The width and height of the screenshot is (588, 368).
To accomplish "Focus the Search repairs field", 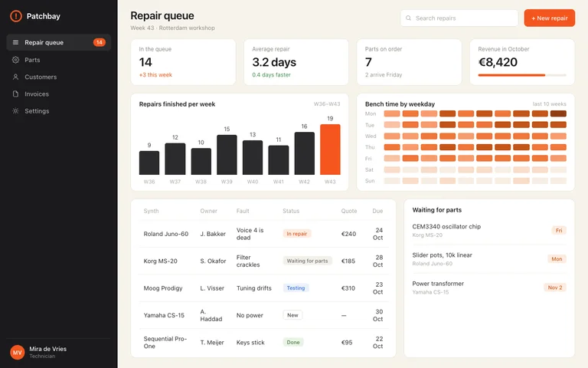I will 459,18.
